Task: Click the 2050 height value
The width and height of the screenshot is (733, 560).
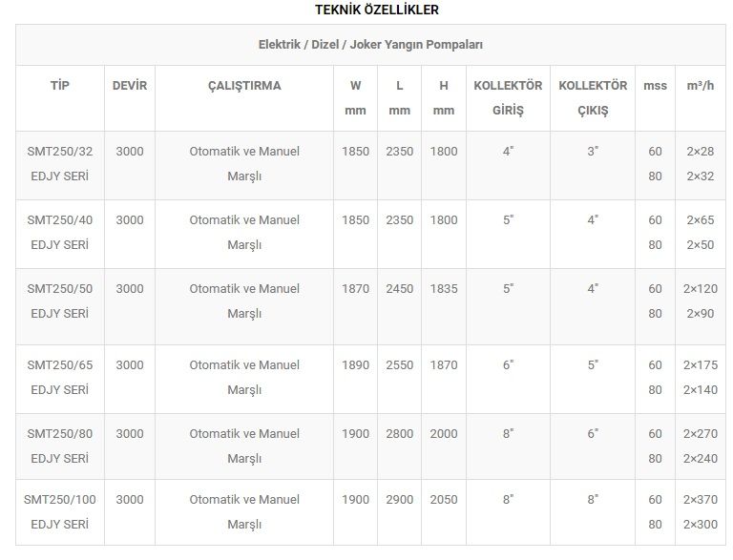Action: tap(444, 500)
